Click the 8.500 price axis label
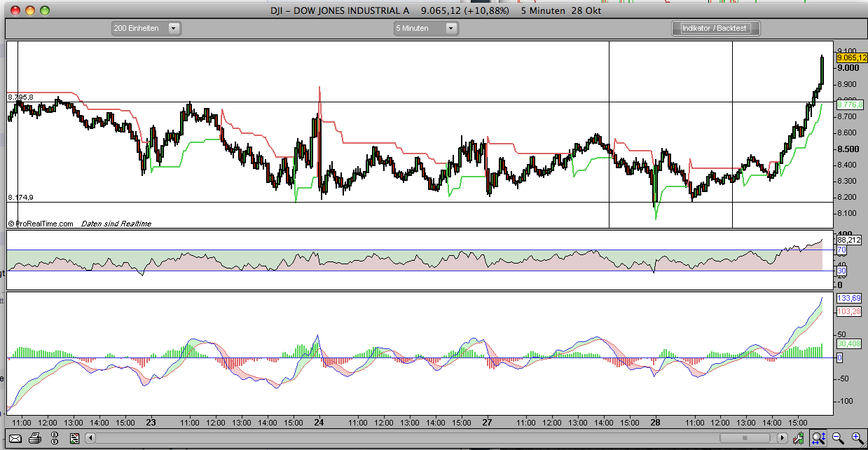Image resolution: width=868 pixels, height=450 pixels. pyautogui.click(x=848, y=149)
